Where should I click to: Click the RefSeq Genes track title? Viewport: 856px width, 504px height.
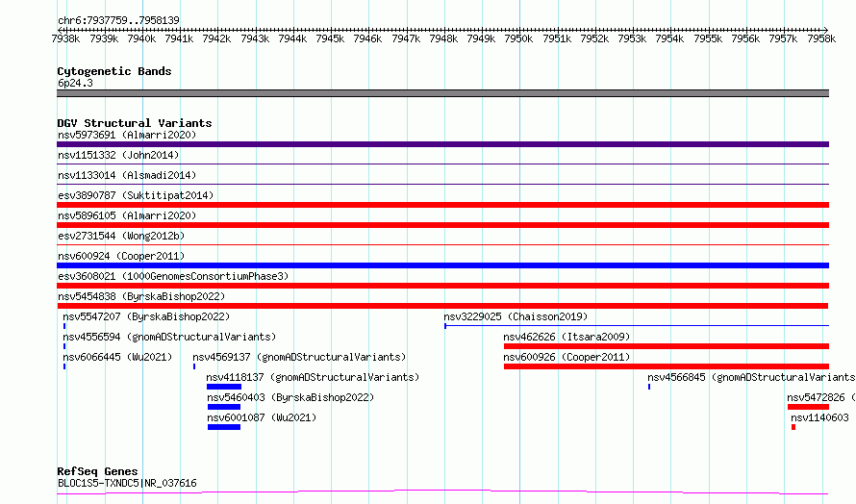click(x=97, y=471)
